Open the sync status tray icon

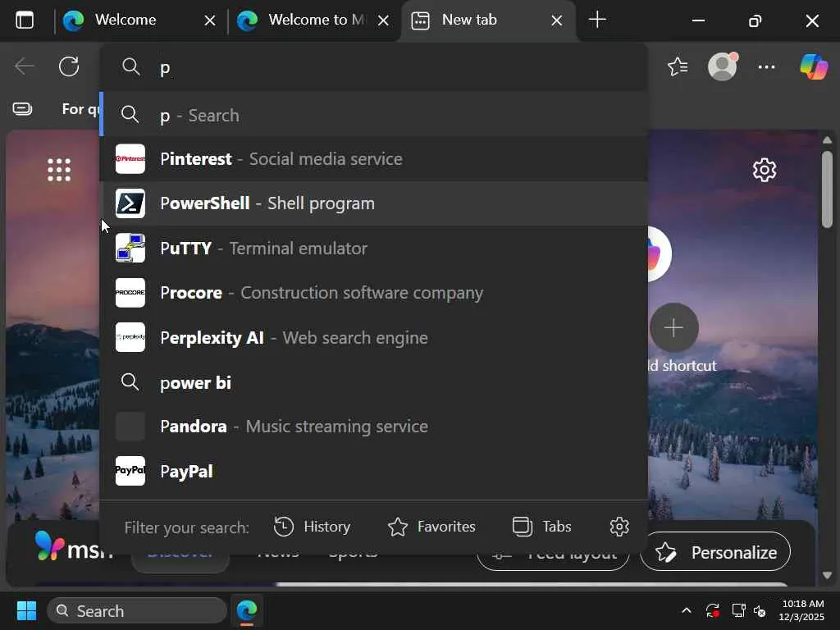pyautogui.click(x=713, y=610)
